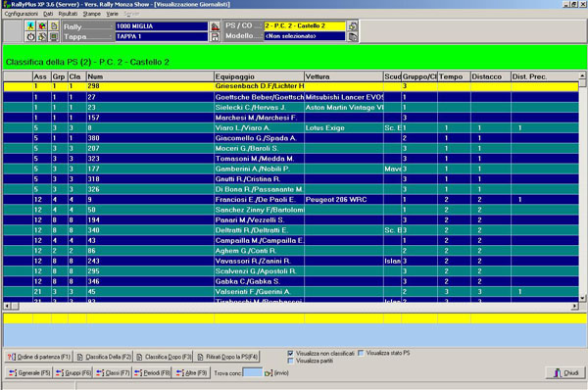Show Generale (F5) standings
This screenshot has width=588, height=390.
[29, 372]
